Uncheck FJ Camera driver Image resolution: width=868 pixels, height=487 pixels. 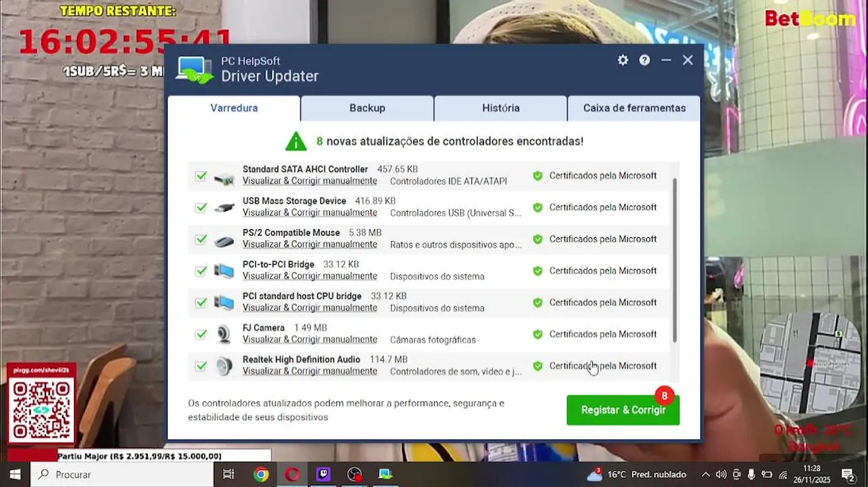click(x=201, y=334)
